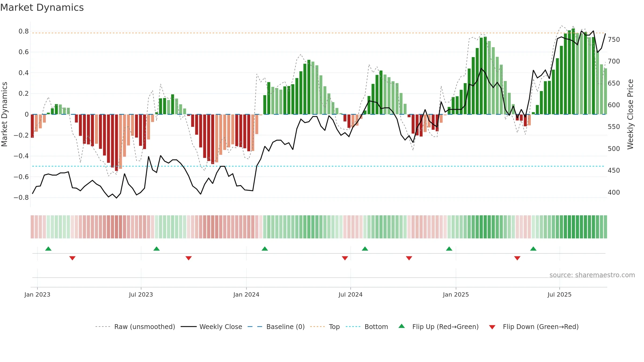This screenshot has height=362, width=644.
Task: Click the Jan 2025 x-axis label
Action: (x=456, y=294)
